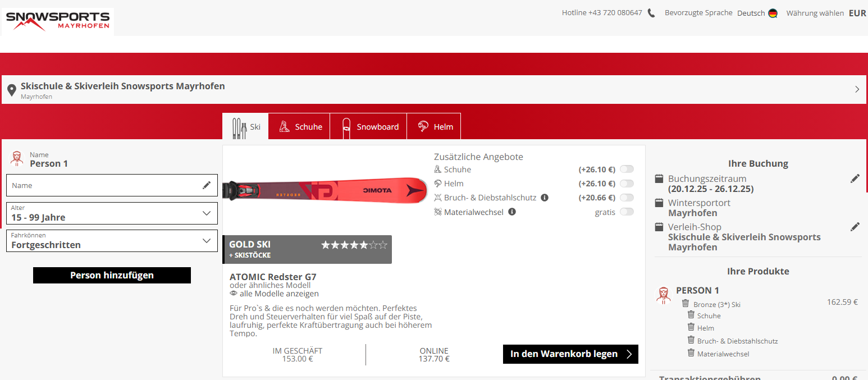Click trash icon next to Bronze (3*) Ski

(x=686, y=303)
